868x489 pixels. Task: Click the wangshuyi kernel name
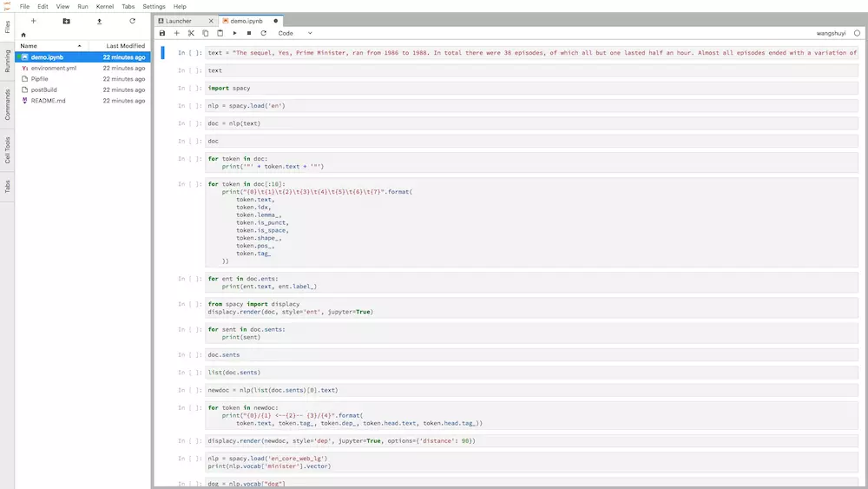click(831, 33)
